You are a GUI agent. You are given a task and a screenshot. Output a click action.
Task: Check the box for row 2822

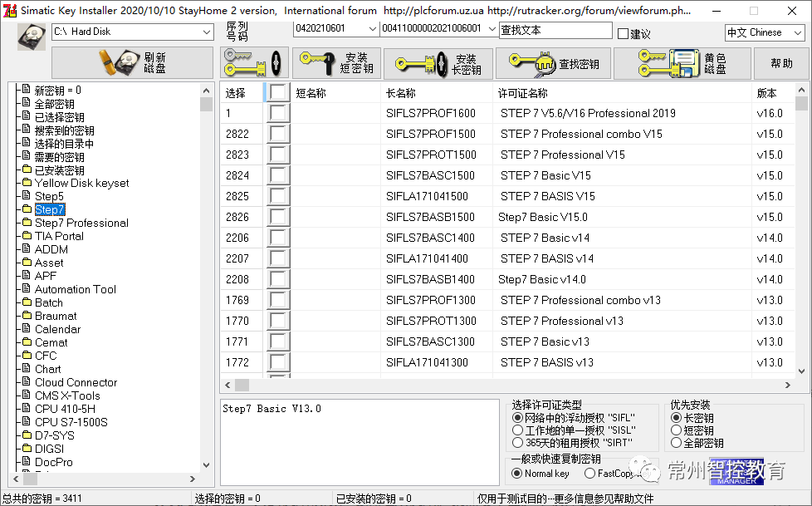[278, 134]
